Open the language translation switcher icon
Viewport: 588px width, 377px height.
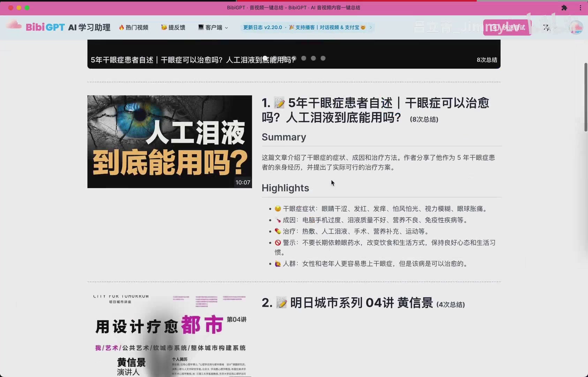pyautogui.click(x=546, y=28)
